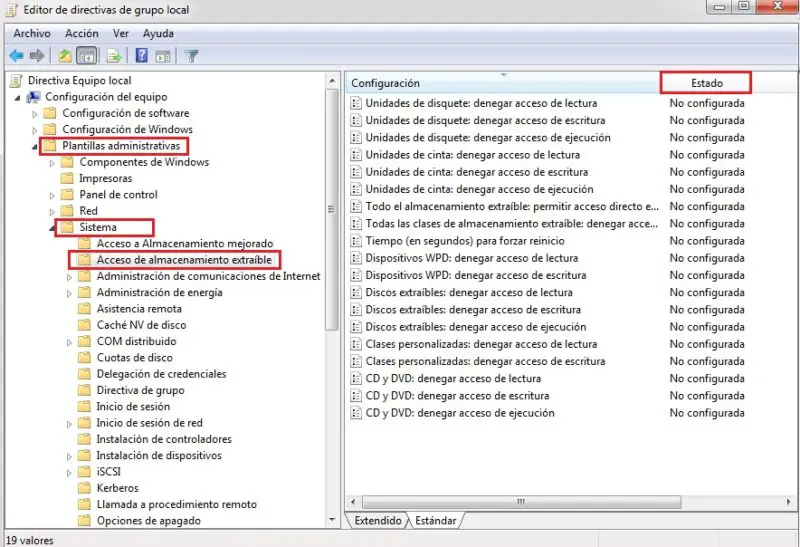Click the tree pane scroll-down arrow
This screenshot has height=547, width=800.
click(x=332, y=520)
